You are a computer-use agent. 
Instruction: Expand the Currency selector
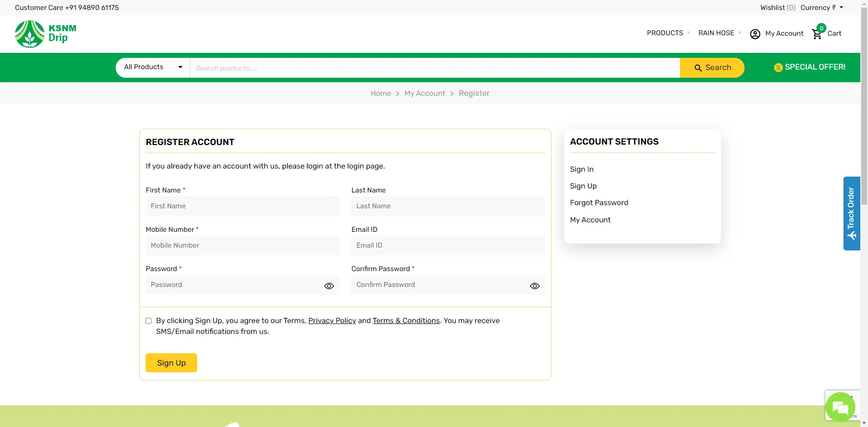[821, 8]
